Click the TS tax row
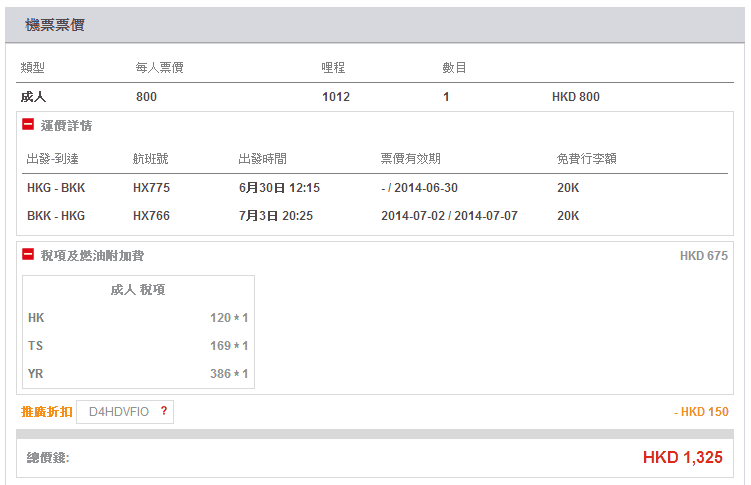 pyautogui.click(x=138, y=345)
